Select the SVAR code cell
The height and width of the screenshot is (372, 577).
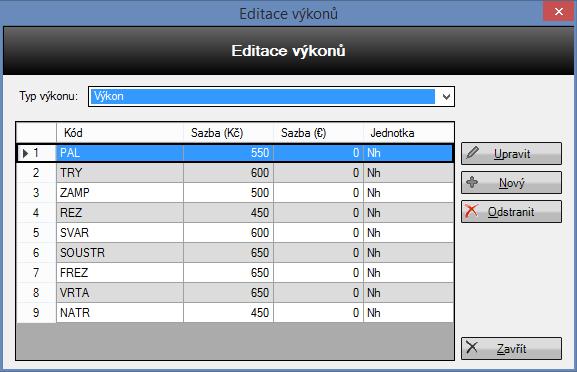click(x=120, y=233)
